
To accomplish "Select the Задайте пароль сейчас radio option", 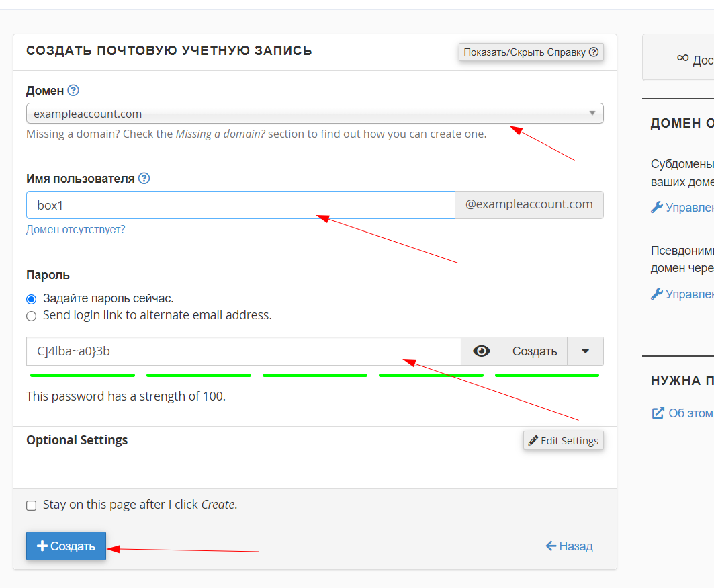I will pyautogui.click(x=32, y=299).
